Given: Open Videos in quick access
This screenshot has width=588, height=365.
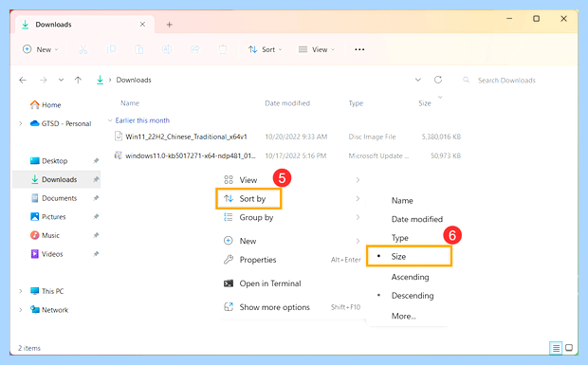Looking at the screenshot, I should 46,254.
